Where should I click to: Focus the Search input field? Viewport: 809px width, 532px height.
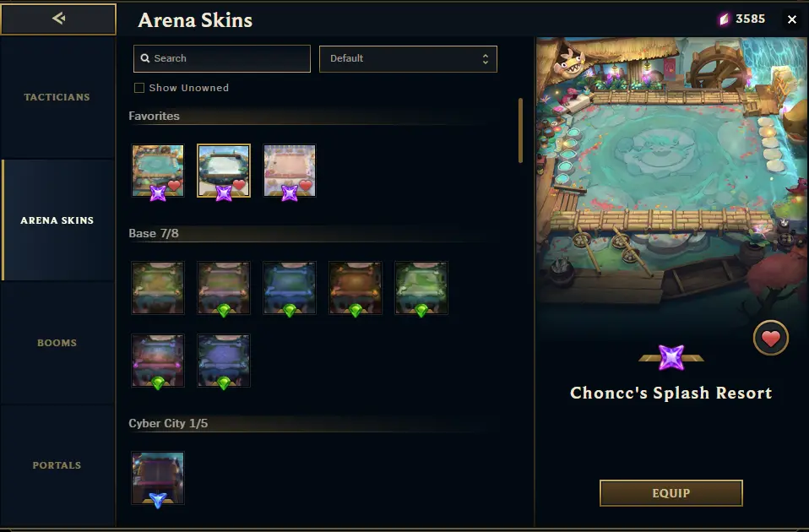pos(222,59)
